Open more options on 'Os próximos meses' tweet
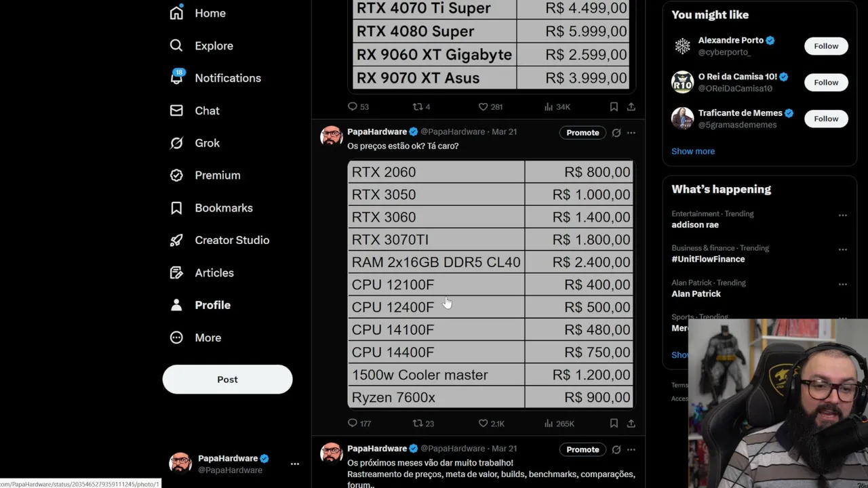This screenshot has height=488, width=868. [x=631, y=449]
